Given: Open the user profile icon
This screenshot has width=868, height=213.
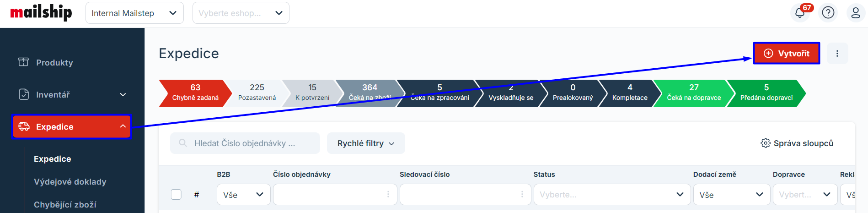Looking at the screenshot, I should click(855, 13).
